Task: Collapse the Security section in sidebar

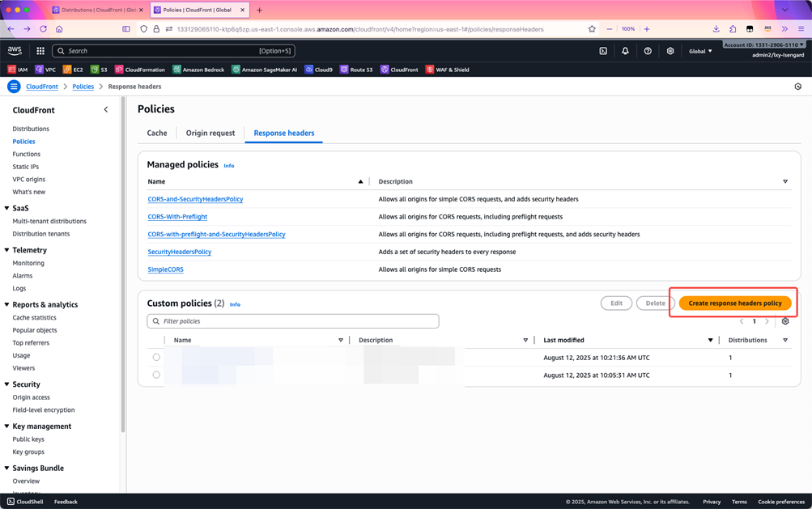Action: 6,384
